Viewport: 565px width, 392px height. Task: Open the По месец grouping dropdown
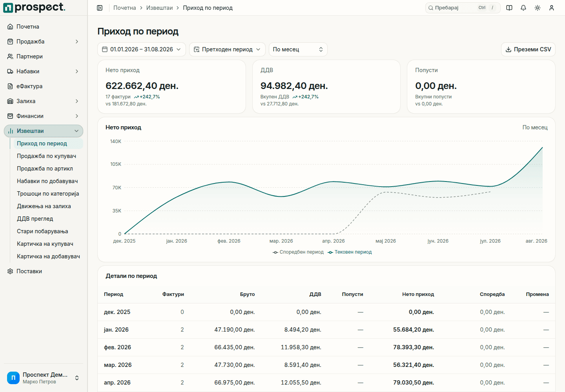298,49
